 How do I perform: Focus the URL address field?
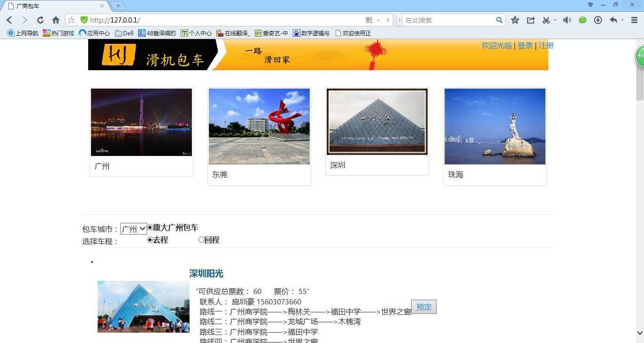(226, 20)
